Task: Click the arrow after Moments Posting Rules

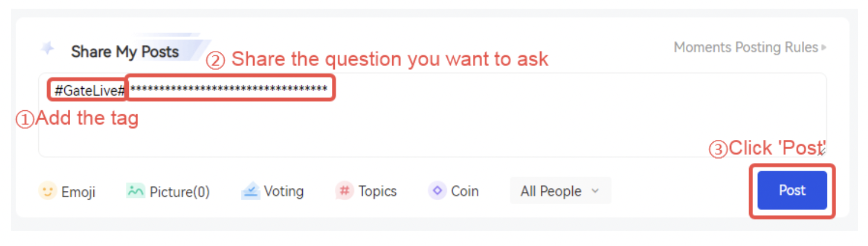Action: 824,48
